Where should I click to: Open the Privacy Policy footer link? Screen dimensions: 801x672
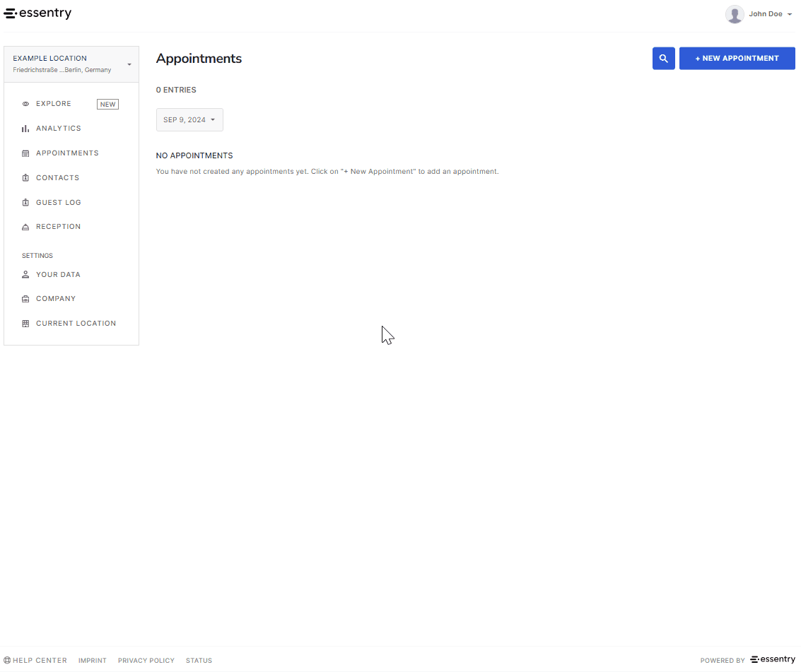tap(146, 660)
